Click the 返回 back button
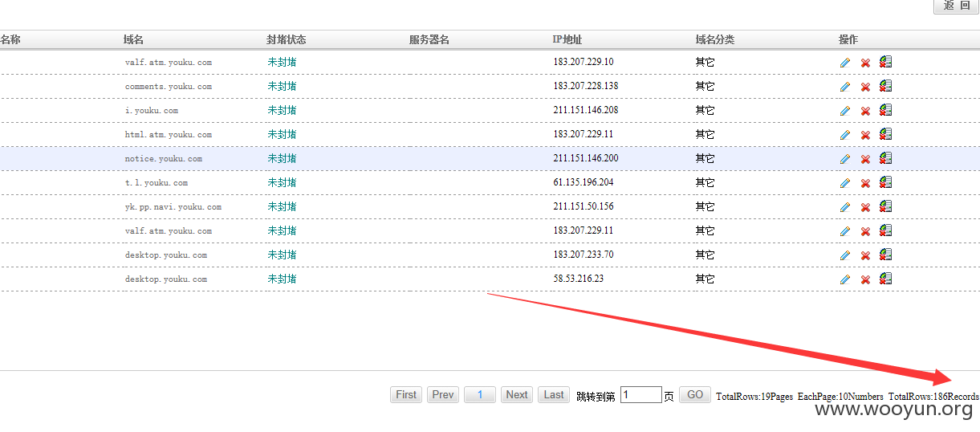This screenshot has width=980, height=432. pyautogui.click(x=956, y=6)
